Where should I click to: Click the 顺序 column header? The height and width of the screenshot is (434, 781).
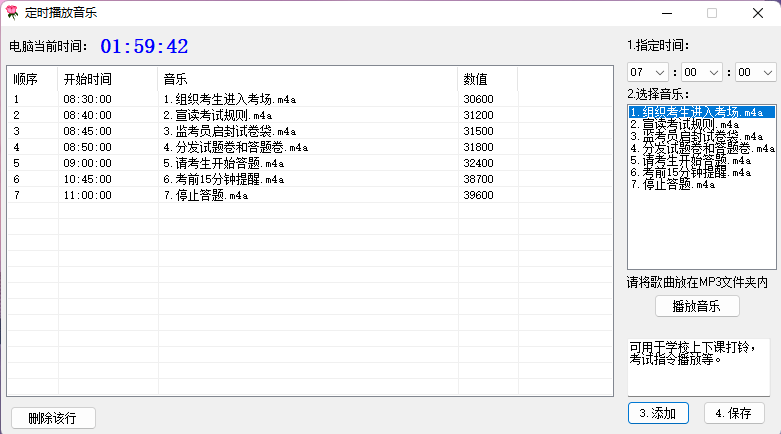pyautogui.click(x=33, y=79)
